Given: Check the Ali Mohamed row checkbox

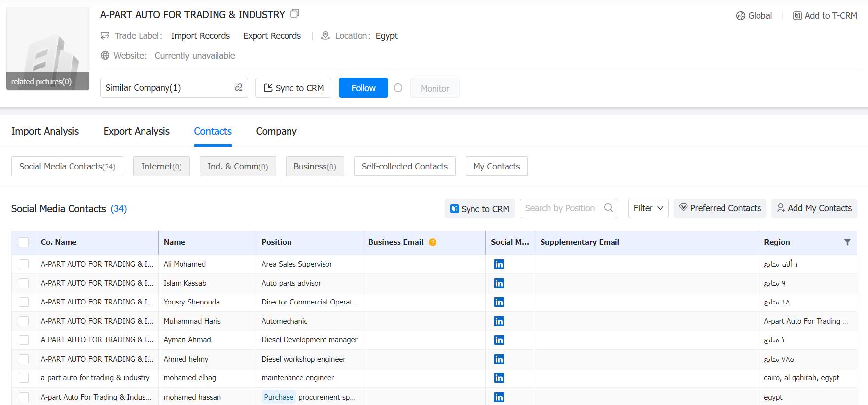Looking at the screenshot, I should coord(24,264).
